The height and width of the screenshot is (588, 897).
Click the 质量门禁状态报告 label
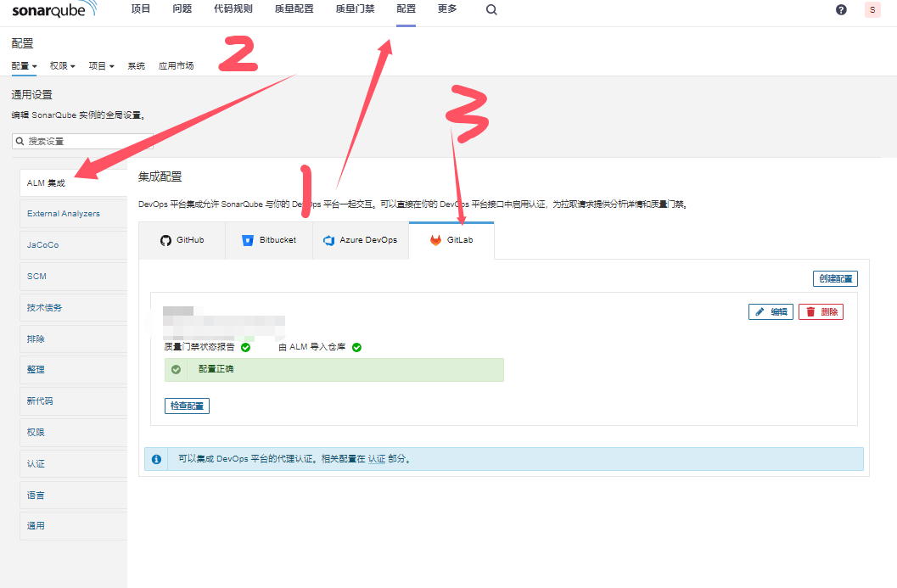(x=199, y=347)
